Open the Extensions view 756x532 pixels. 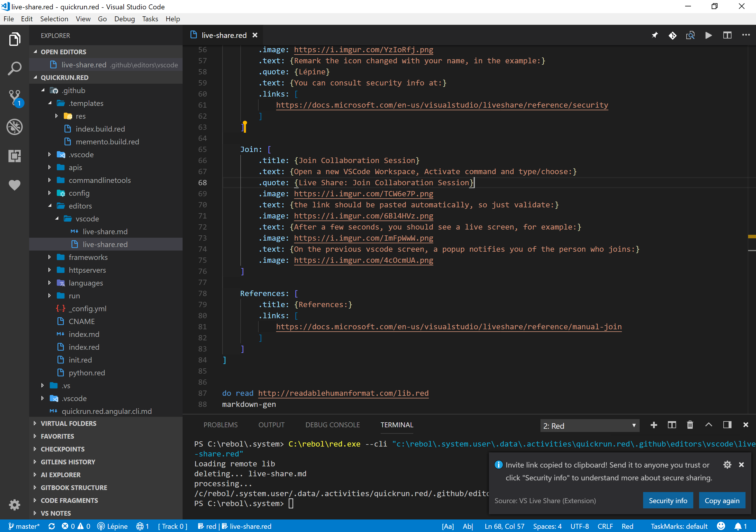15,156
